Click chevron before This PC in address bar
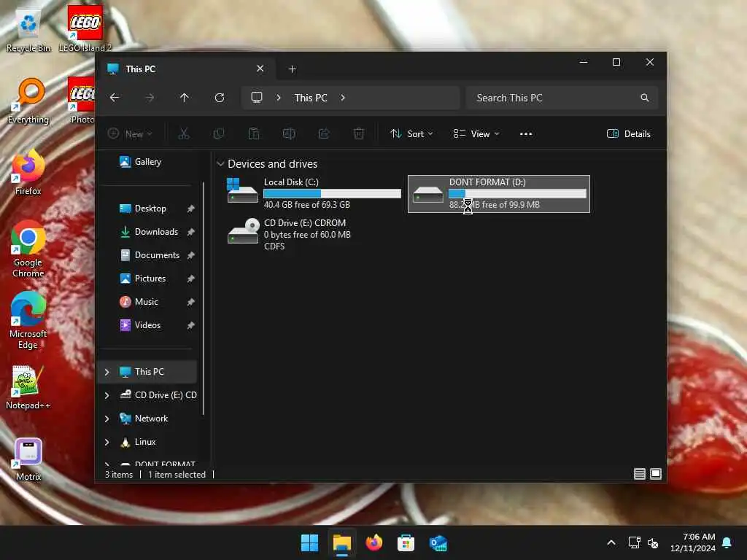The width and height of the screenshot is (747, 560). pyautogui.click(x=278, y=98)
